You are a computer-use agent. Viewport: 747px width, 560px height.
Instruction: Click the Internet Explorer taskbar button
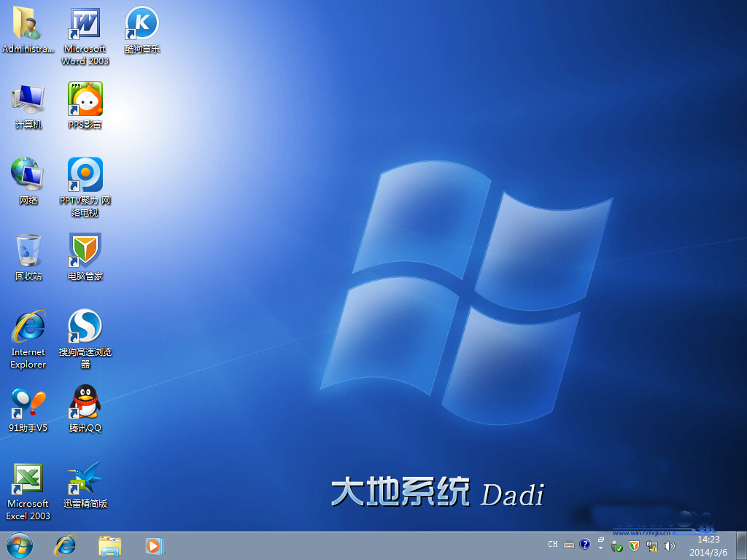click(x=66, y=545)
